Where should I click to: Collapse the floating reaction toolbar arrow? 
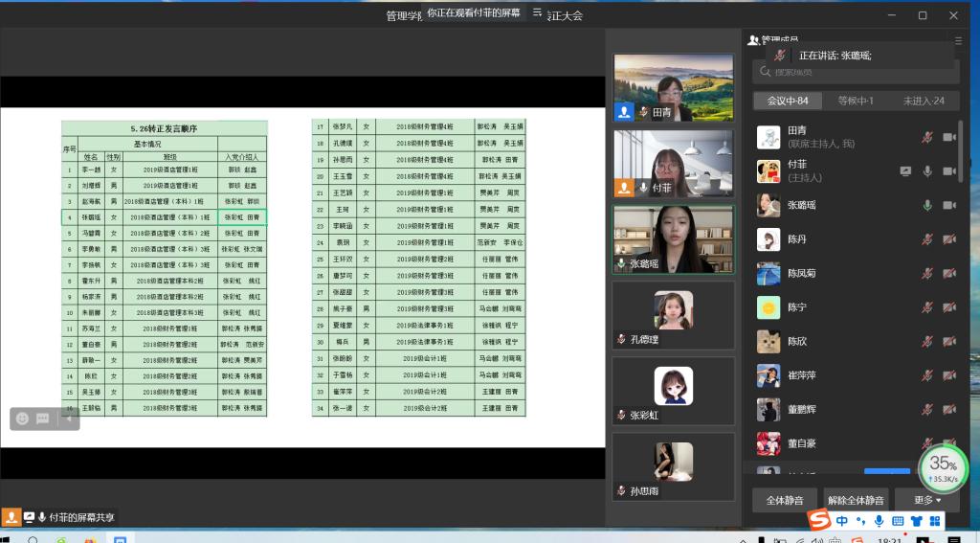[68, 419]
